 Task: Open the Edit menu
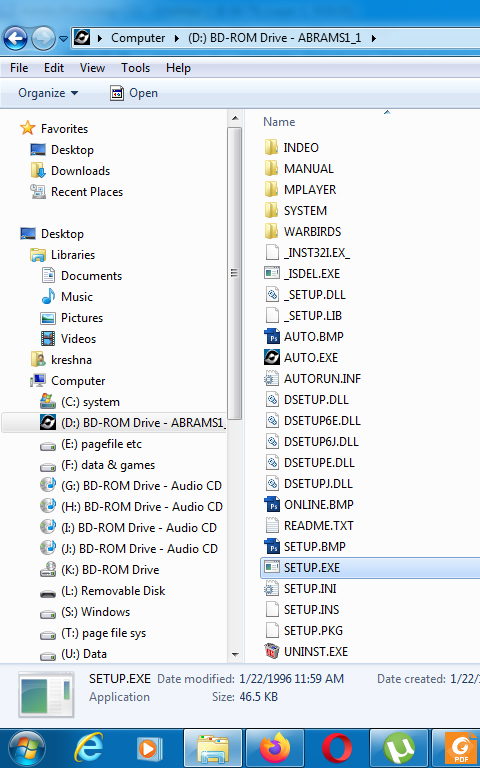[x=54, y=68]
